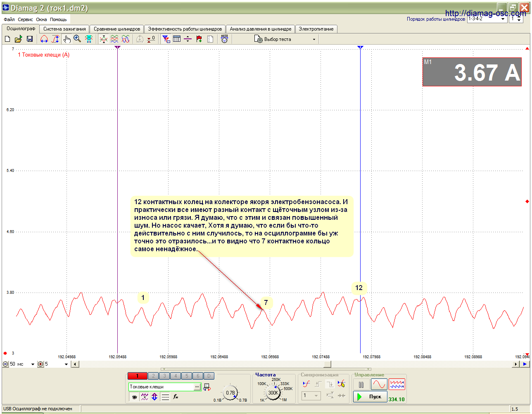
Task: Click the pause button in Управление
Action: click(x=361, y=384)
